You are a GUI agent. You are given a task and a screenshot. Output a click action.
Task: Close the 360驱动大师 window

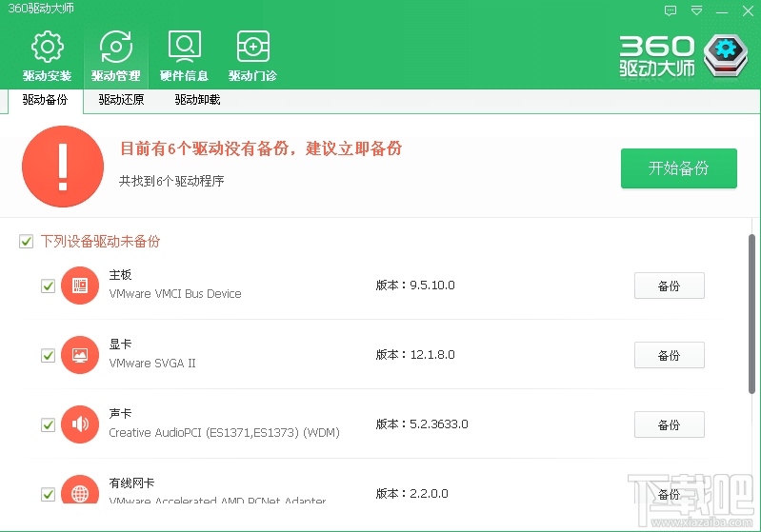pos(748,11)
